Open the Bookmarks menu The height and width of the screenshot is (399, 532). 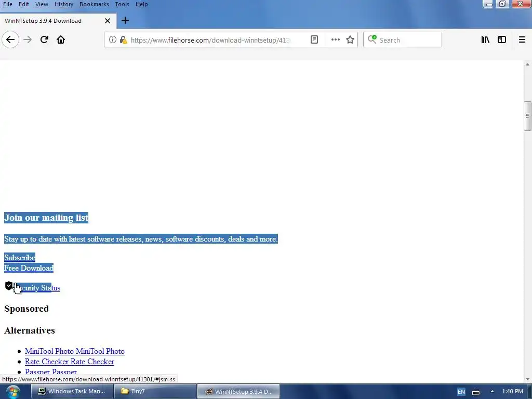94,4
